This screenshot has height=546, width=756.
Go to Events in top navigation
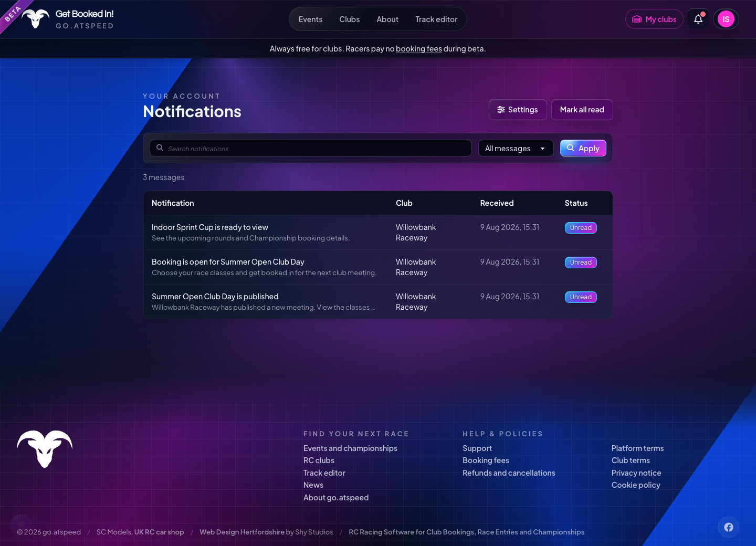(310, 19)
